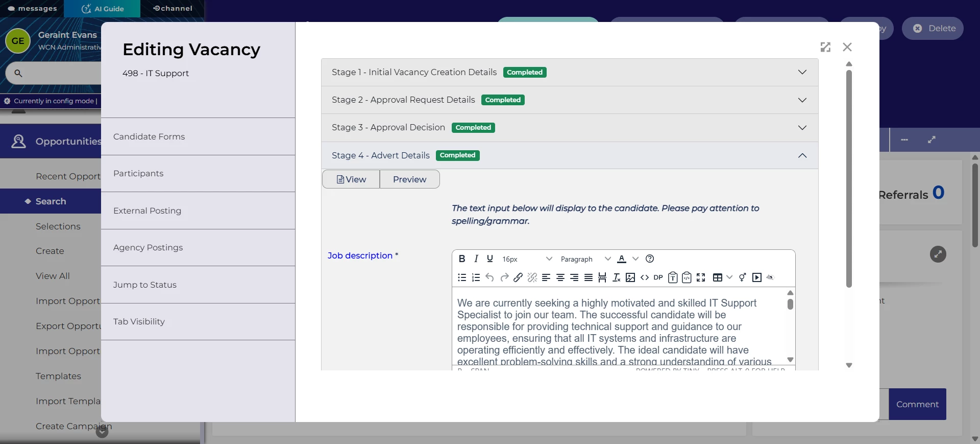Insert a bullet list
The width and height of the screenshot is (980, 444).
(x=462, y=277)
